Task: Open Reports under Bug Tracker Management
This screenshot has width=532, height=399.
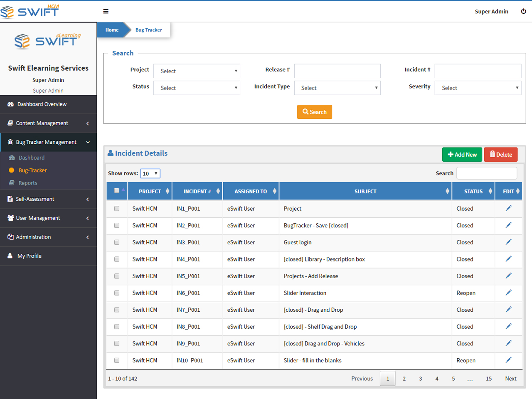Action: tap(28, 183)
